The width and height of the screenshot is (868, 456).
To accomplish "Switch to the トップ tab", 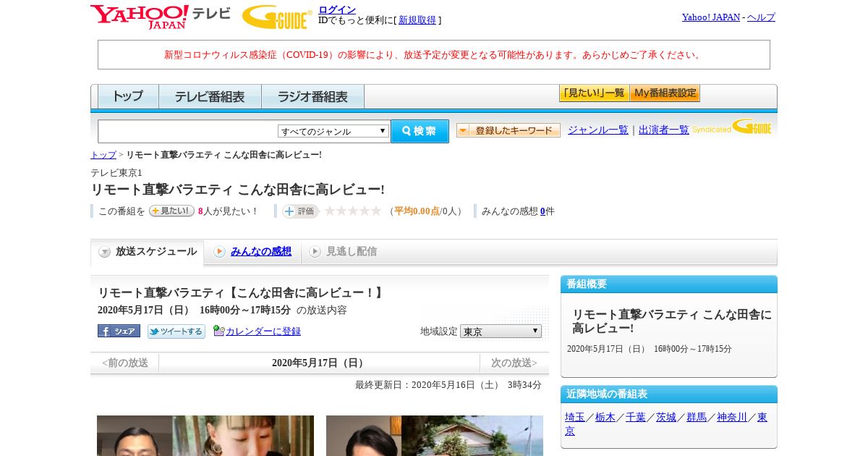I will (x=128, y=96).
